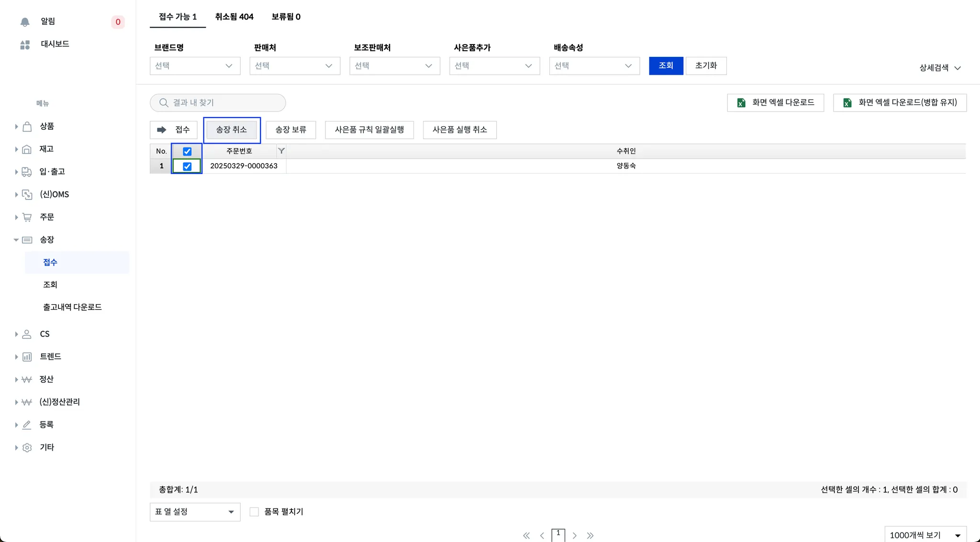Open the 브랜드명 dropdown
The height and width of the screenshot is (542, 980).
[195, 66]
